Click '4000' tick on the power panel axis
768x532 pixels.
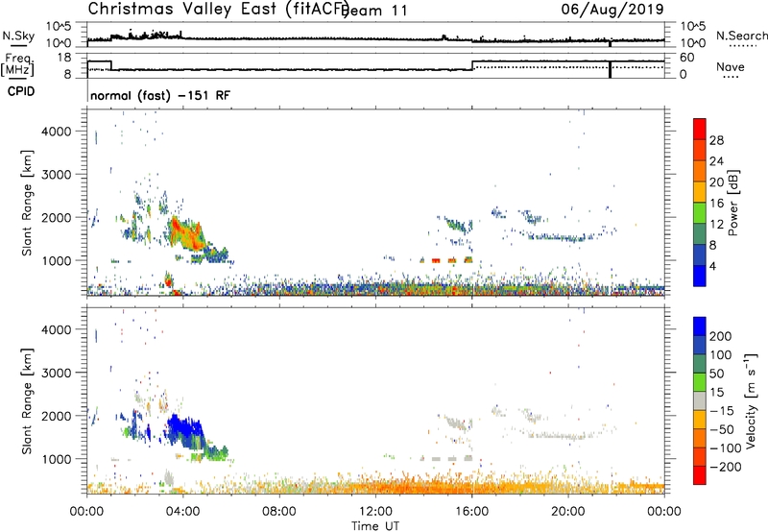(x=57, y=132)
